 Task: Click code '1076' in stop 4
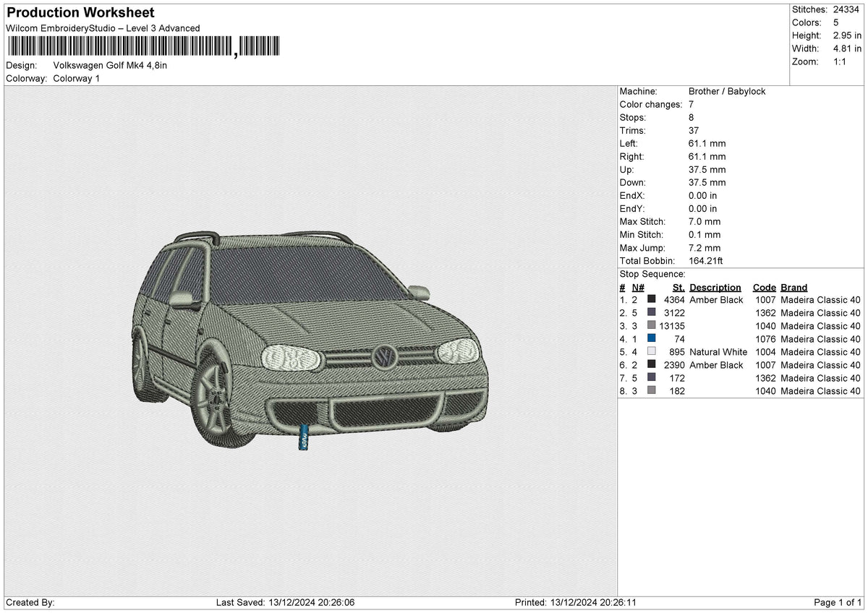(x=765, y=339)
